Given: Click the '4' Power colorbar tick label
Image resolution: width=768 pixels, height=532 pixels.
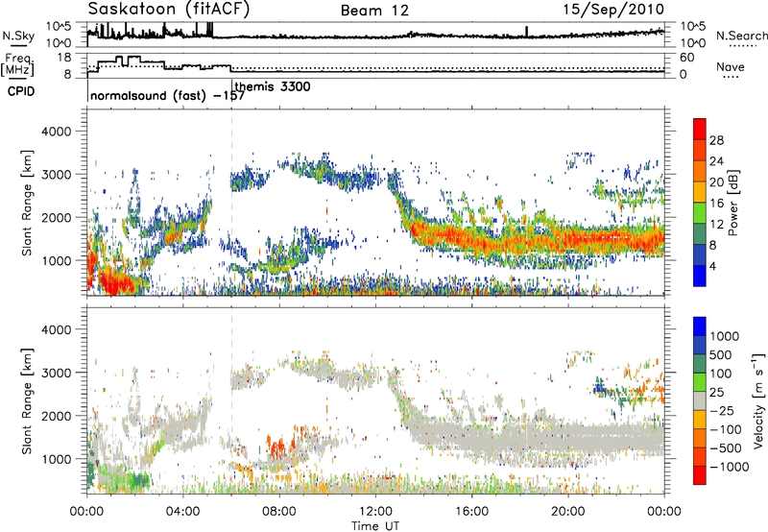Looking at the screenshot, I should [713, 267].
